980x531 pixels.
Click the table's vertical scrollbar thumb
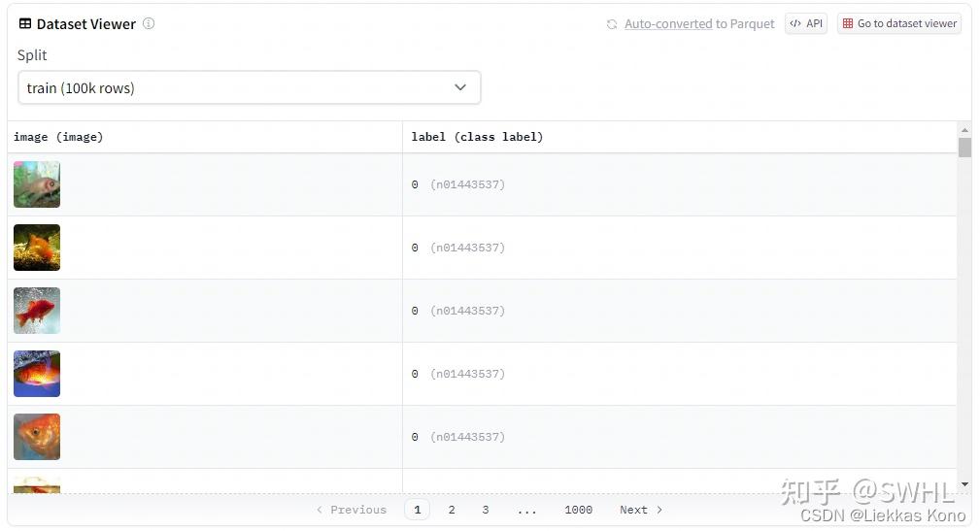(x=964, y=148)
